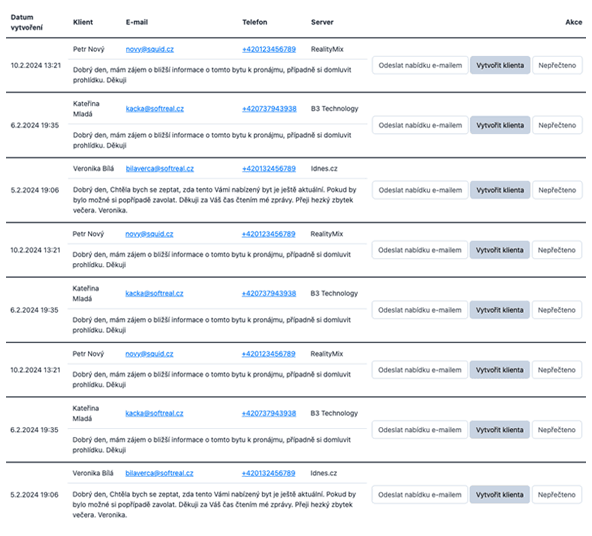Click 'Odeslat nabídku e-mailem' in sixth row
This screenshot has height=536, width=592.
[420, 370]
